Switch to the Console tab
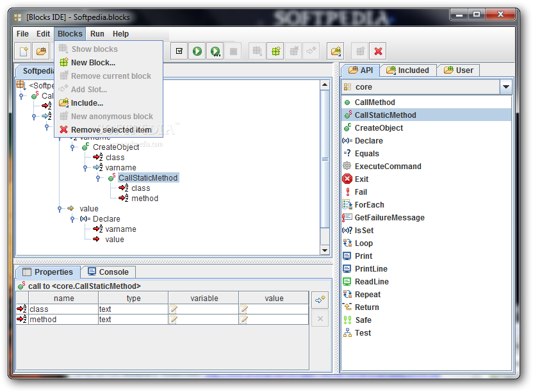This screenshot has height=392, width=533. point(108,272)
